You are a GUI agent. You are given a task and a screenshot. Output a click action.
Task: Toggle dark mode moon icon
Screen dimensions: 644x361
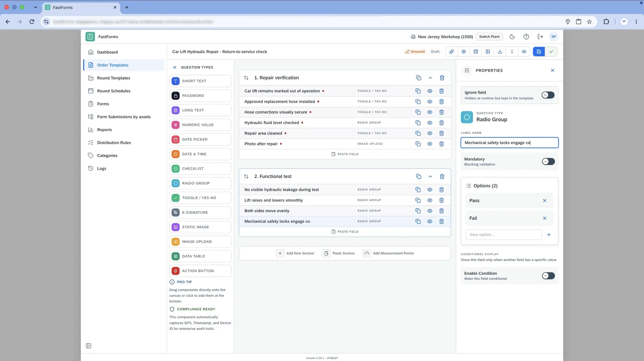512,37
